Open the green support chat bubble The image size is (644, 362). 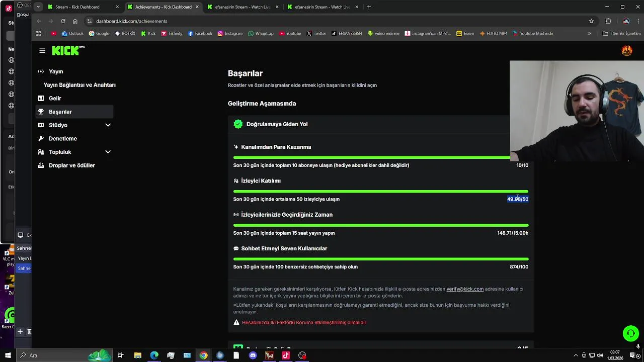coord(630,333)
